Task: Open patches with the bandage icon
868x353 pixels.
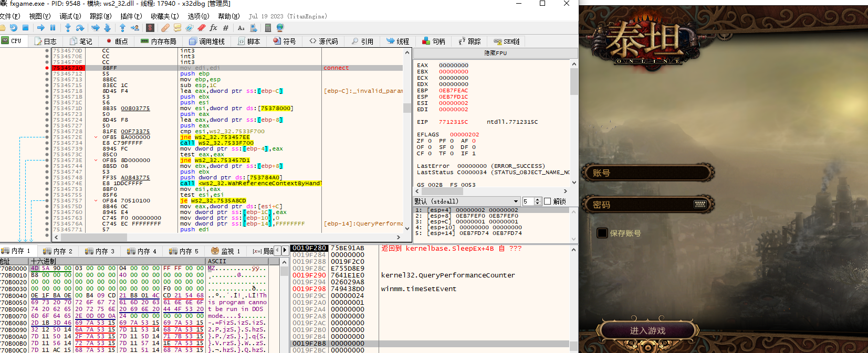Action: 165,28
